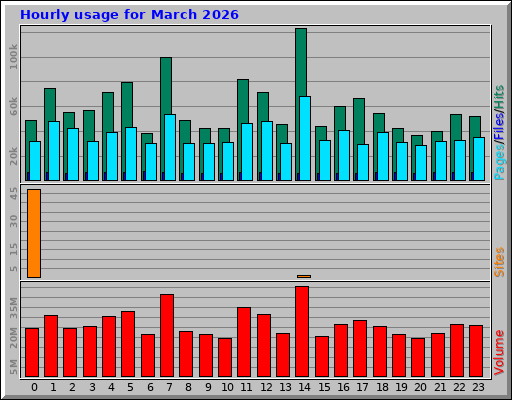
Task: Click the green Hits bar at hour 1
Action: (50, 105)
